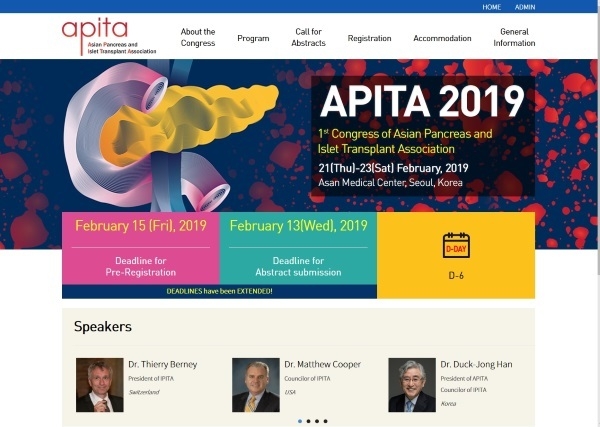Select the third speakers carousel dot
Viewport: 600px width, 427px height.
tap(317, 421)
